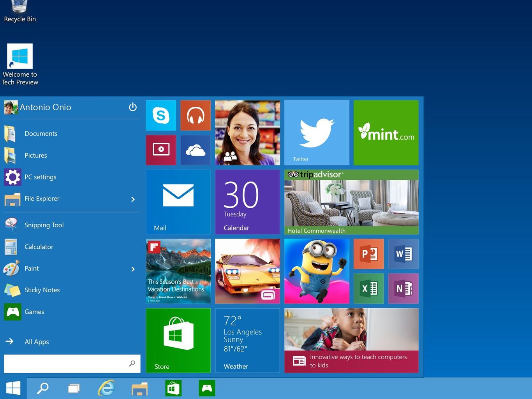Open Games from the Start menu
This screenshot has height=399, width=532.
click(72, 312)
